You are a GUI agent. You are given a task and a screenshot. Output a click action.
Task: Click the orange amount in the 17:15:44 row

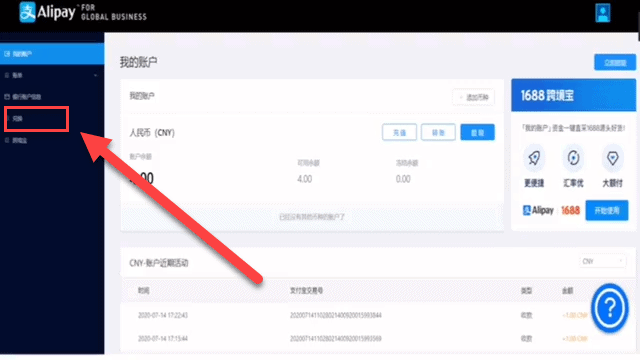pyautogui.click(x=575, y=338)
